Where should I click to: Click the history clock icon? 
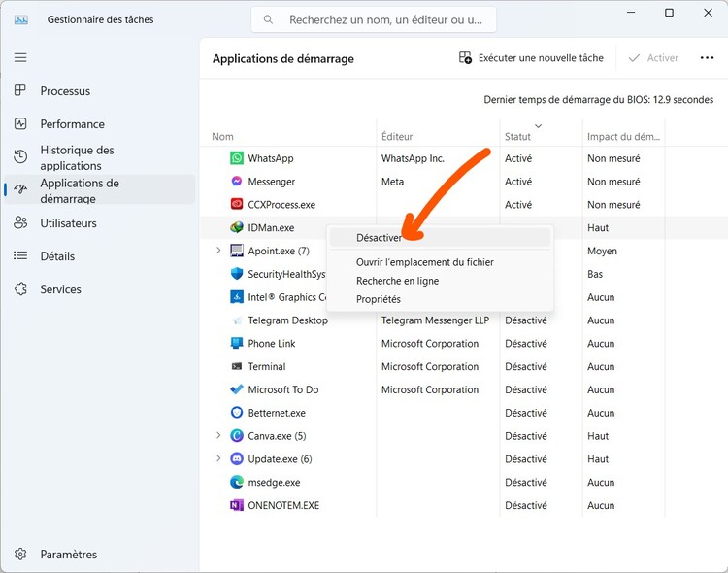(20, 156)
